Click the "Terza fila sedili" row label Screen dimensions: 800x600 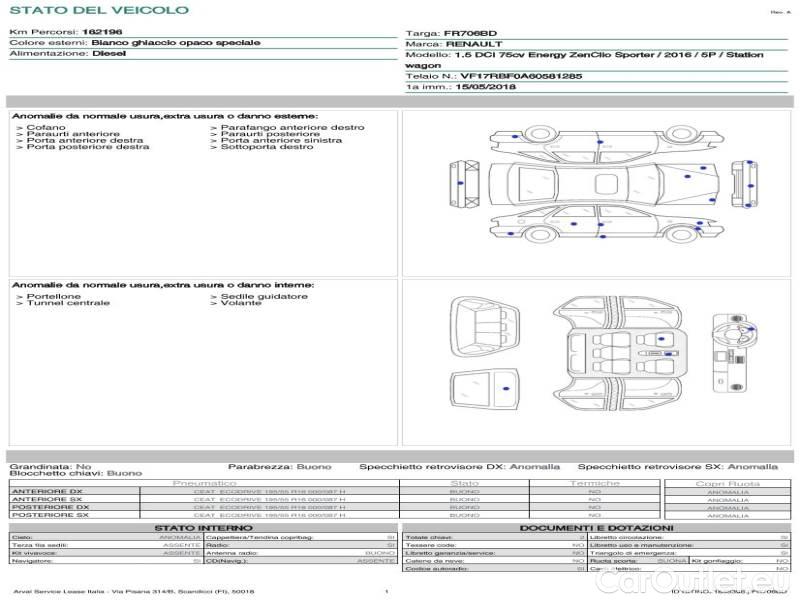[40, 545]
